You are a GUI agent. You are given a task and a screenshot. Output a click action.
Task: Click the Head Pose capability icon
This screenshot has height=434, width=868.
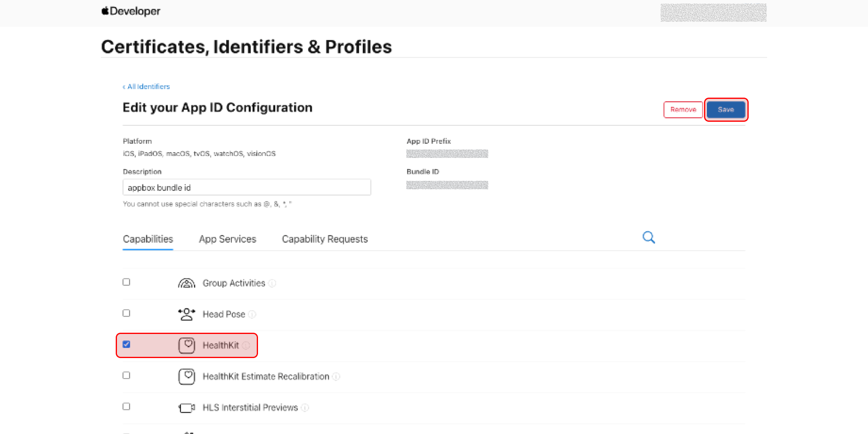tap(186, 314)
